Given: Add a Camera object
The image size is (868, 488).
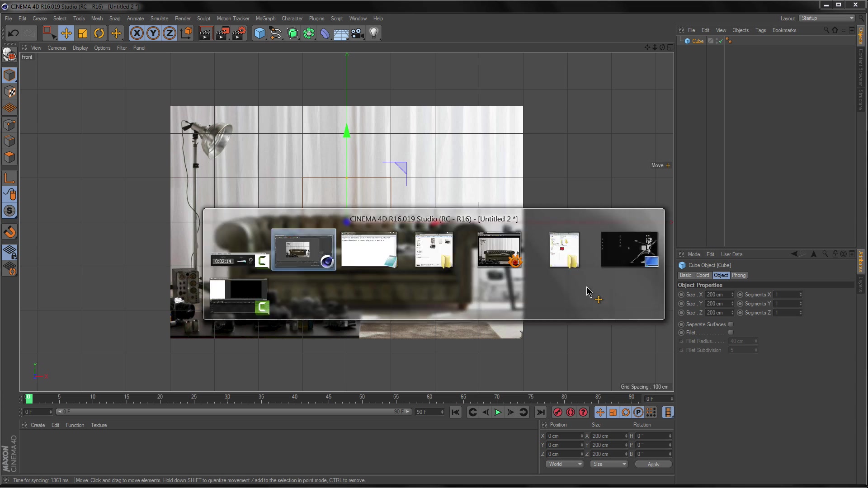Looking at the screenshot, I should (x=357, y=33).
